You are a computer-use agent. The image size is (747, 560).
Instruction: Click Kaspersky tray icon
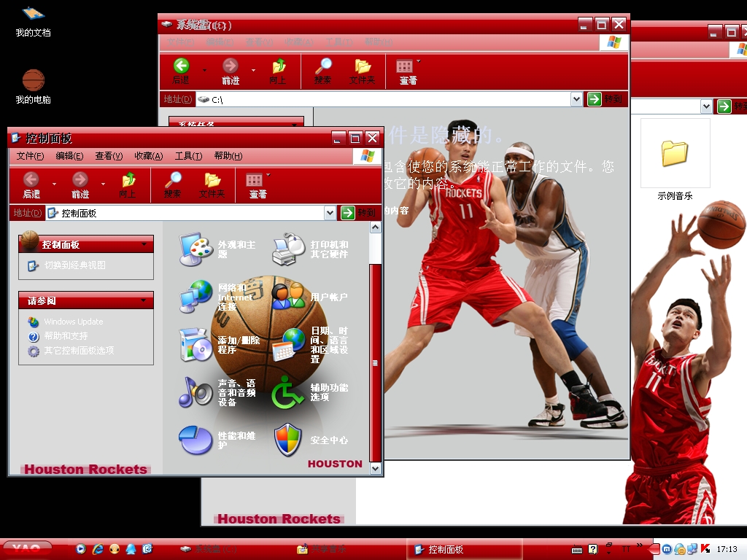click(x=705, y=549)
